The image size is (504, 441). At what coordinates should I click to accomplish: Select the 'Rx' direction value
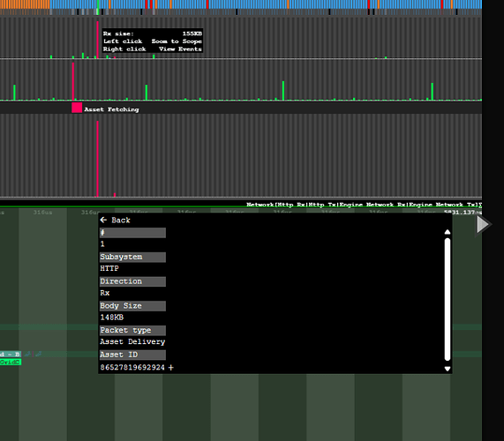[105, 293]
